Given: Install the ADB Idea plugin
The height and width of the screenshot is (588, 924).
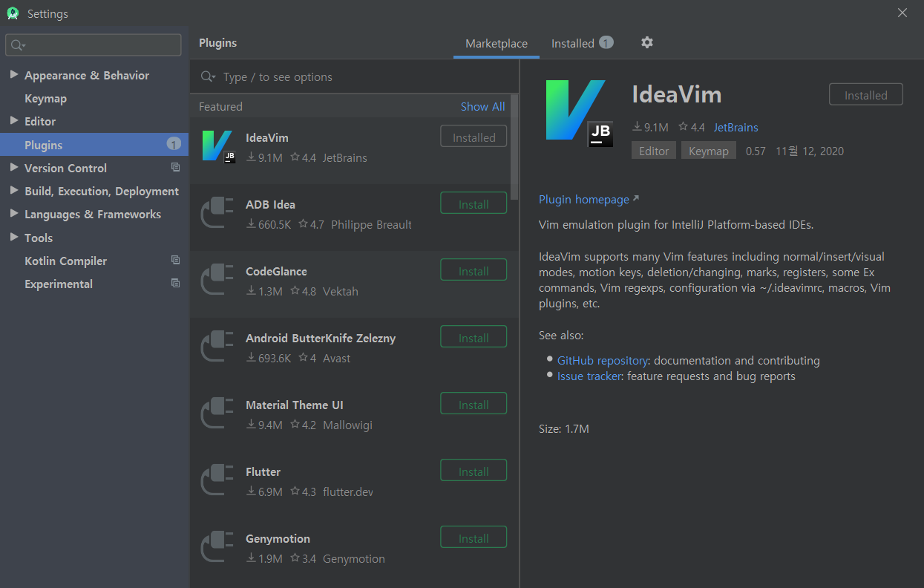Looking at the screenshot, I should pyautogui.click(x=474, y=204).
